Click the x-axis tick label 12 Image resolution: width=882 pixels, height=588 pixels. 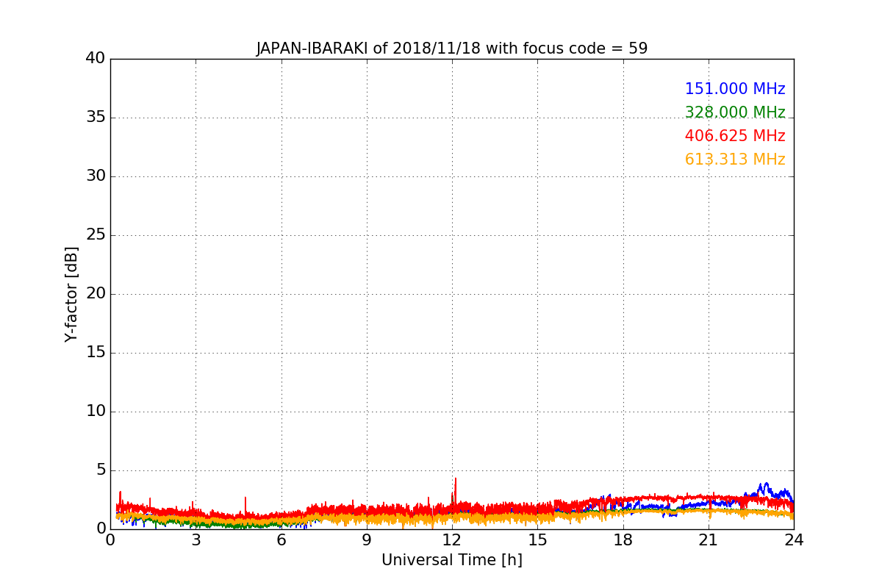(452, 540)
